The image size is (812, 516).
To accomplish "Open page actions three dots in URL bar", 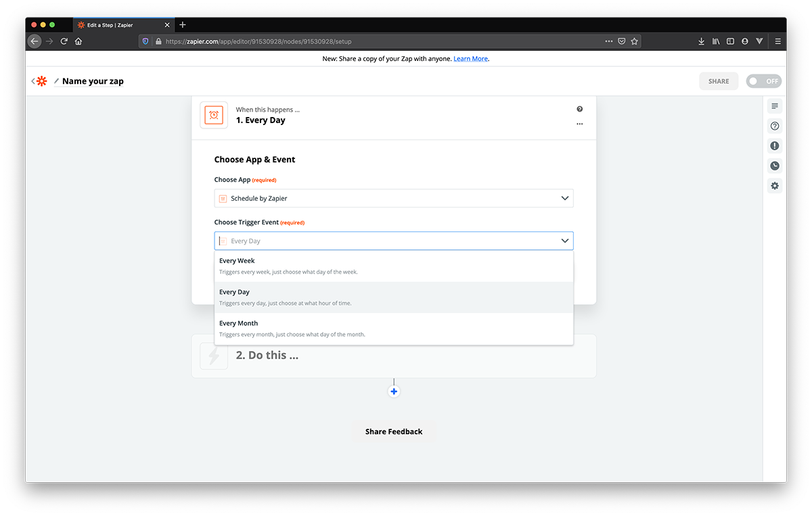I will [609, 41].
